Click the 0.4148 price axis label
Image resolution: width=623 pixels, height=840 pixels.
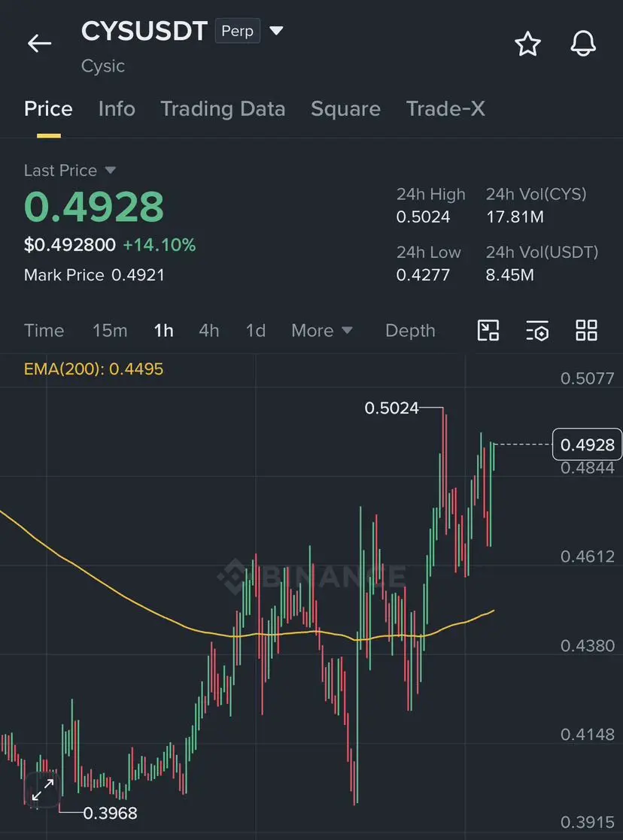[x=587, y=734]
